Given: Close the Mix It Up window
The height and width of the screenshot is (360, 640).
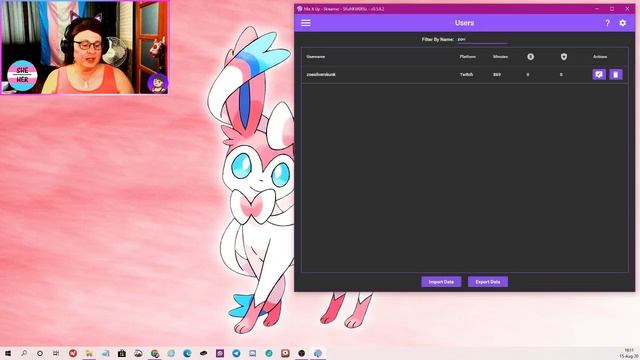Looking at the screenshot, I should [x=627, y=9].
